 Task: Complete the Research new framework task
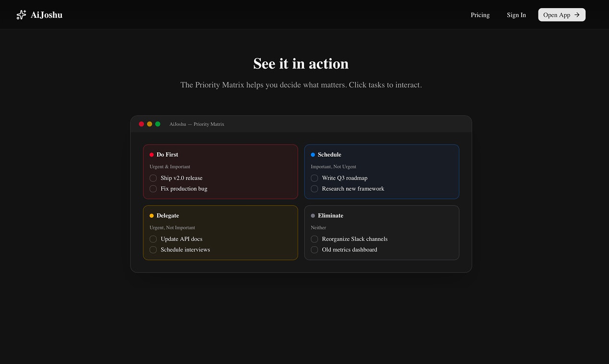[x=315, y=189]
